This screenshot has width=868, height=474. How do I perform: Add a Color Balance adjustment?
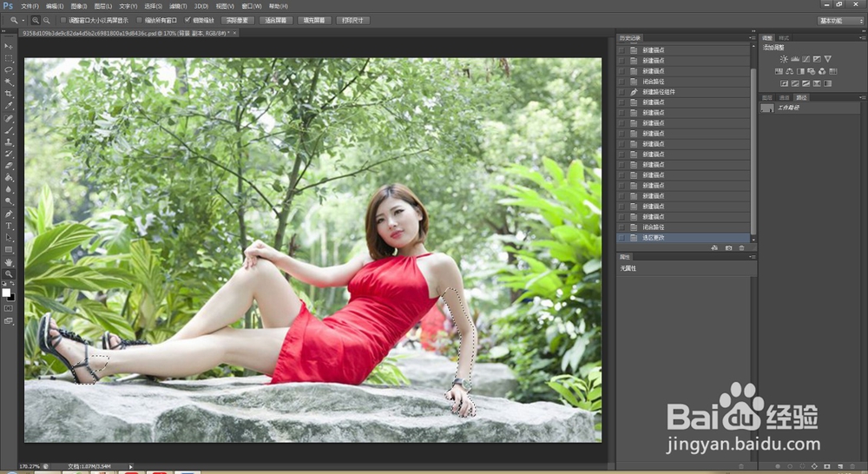click(789, 71)
